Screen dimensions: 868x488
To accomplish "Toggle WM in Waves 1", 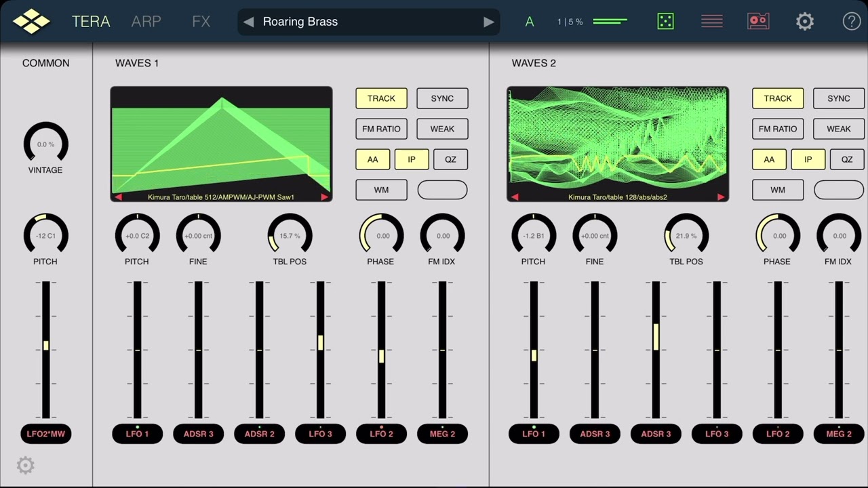I will coord(381,190).
